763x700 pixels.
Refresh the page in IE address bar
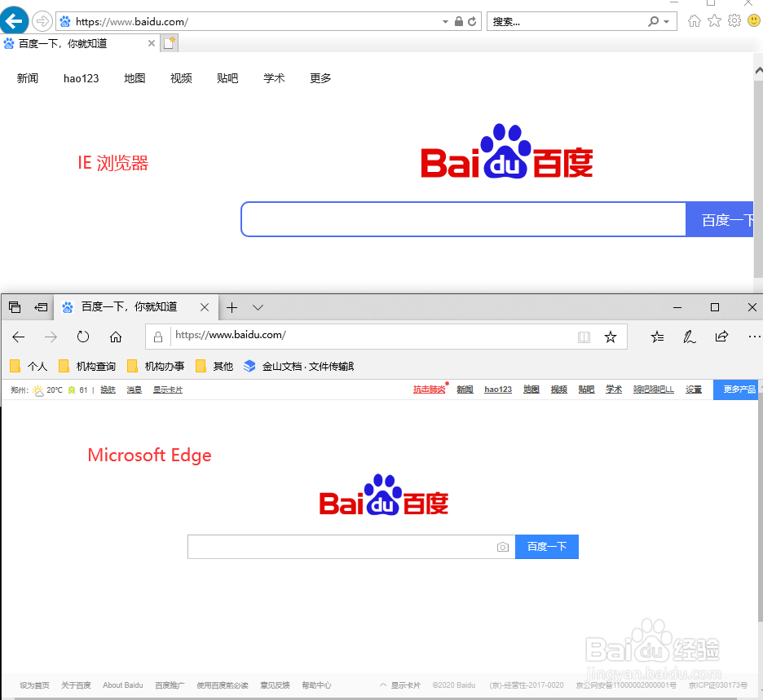click(472, 21)
